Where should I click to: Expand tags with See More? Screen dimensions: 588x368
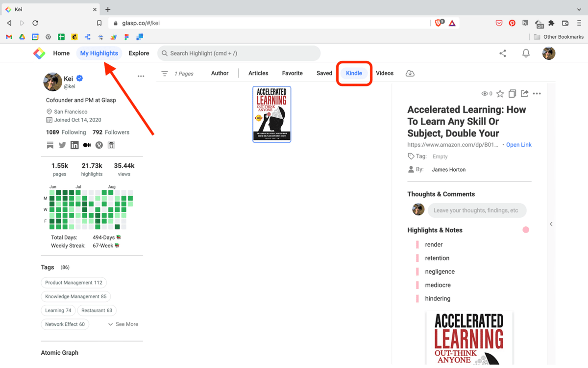pos(123,324)
